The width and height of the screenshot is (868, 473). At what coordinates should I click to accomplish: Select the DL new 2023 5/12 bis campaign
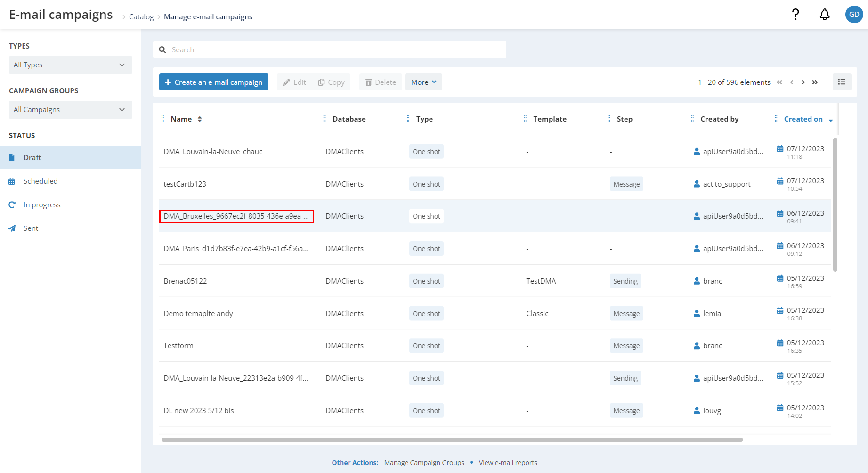tap(199, 411)
